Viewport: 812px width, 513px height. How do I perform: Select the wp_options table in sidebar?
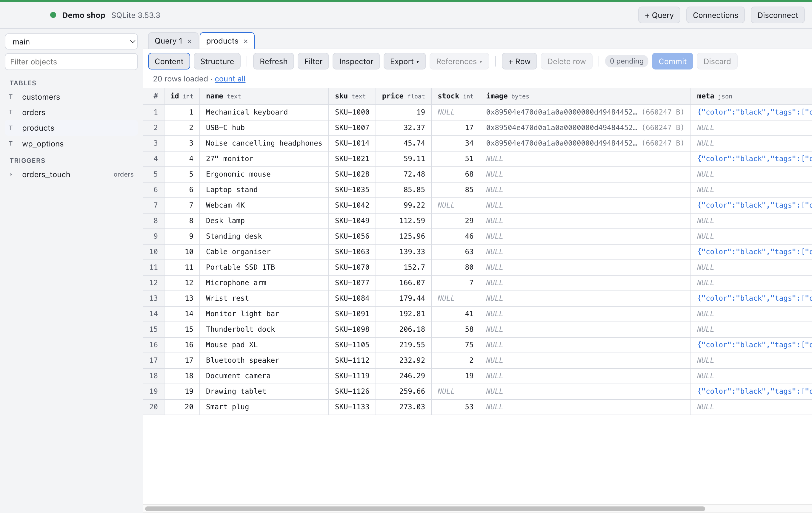[71, 143]
